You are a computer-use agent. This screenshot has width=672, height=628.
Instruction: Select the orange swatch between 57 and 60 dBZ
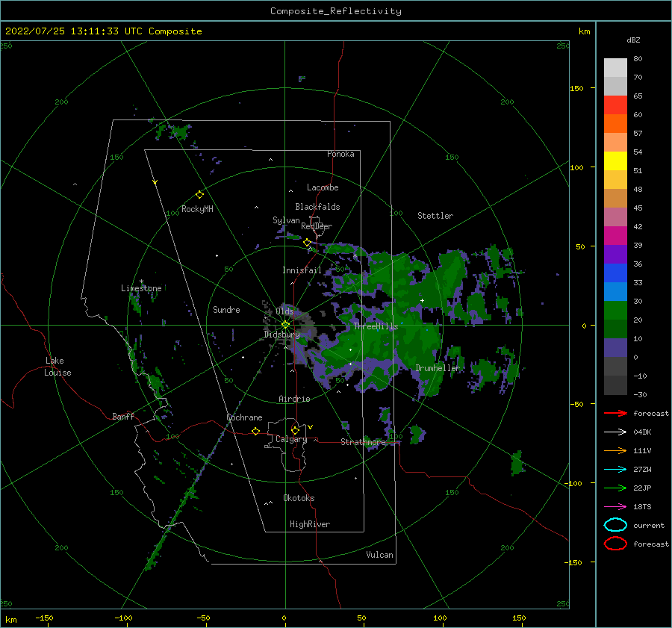pos(615,124)
